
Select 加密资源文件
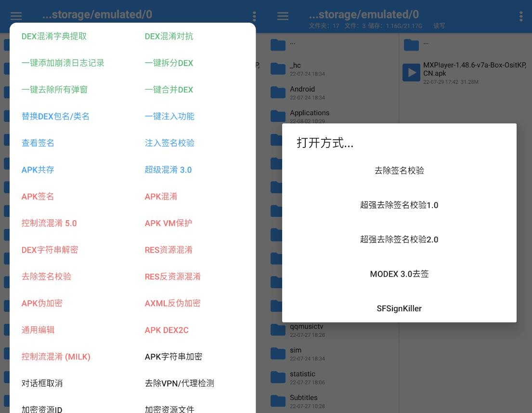point(169,409)
